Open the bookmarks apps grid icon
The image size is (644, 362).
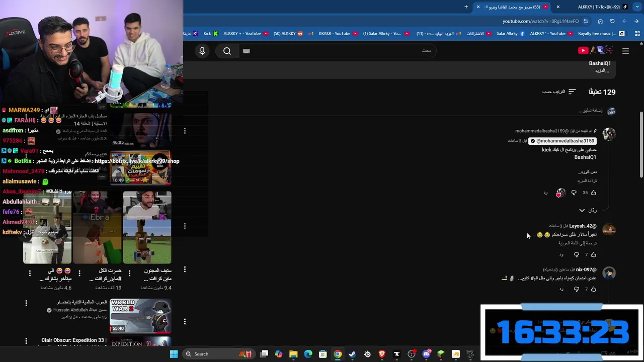[x=637, y=34]
